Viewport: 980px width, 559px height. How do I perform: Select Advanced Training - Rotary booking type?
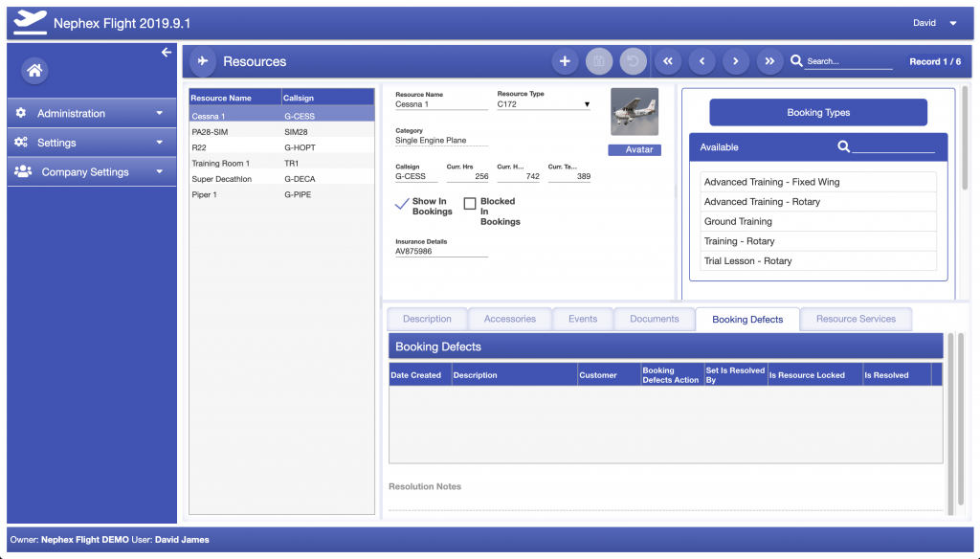point(818,202)
